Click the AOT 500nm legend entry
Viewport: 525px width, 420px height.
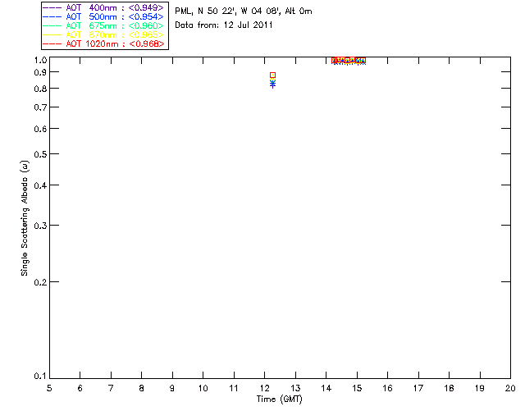(103, 16)
